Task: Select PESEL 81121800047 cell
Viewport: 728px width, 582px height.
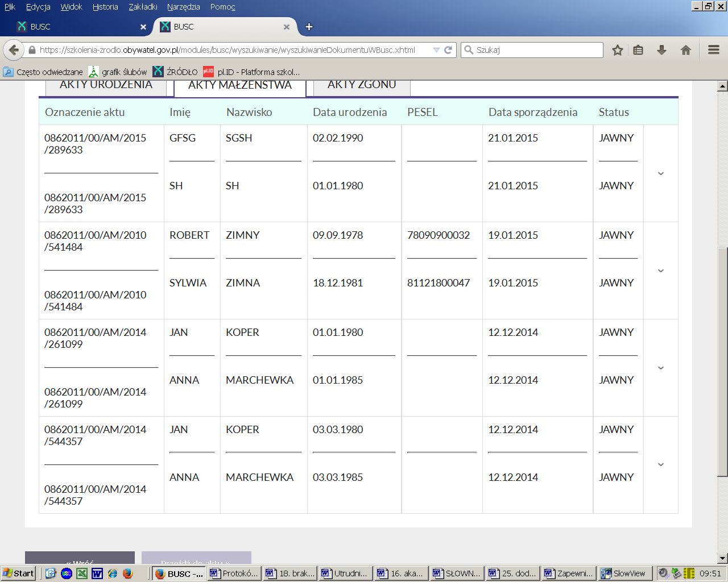Action: coord(439,282)
